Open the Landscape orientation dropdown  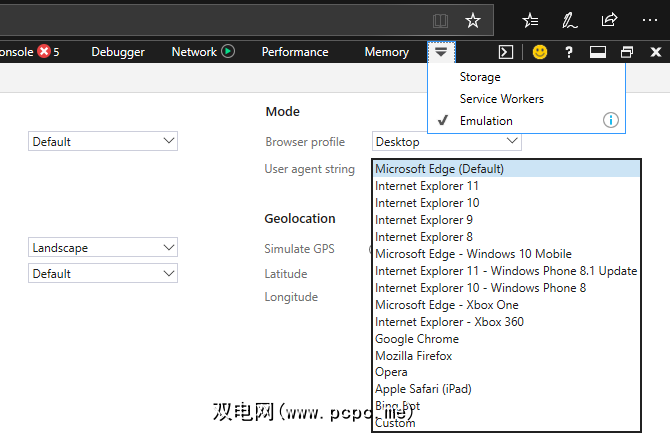(103, 248)
